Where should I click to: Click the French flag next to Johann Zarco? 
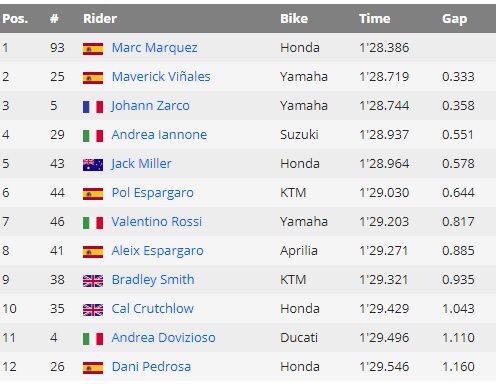point(93,107)
